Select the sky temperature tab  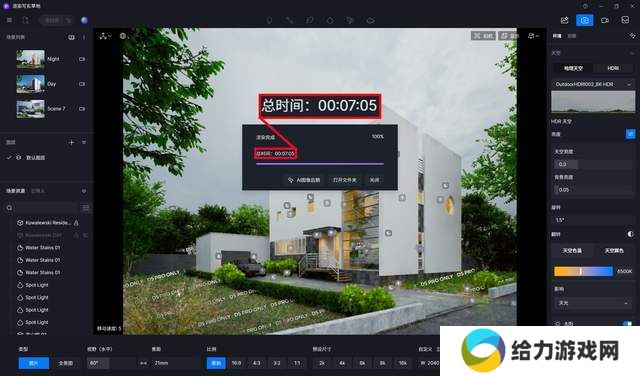pos(572,251)
